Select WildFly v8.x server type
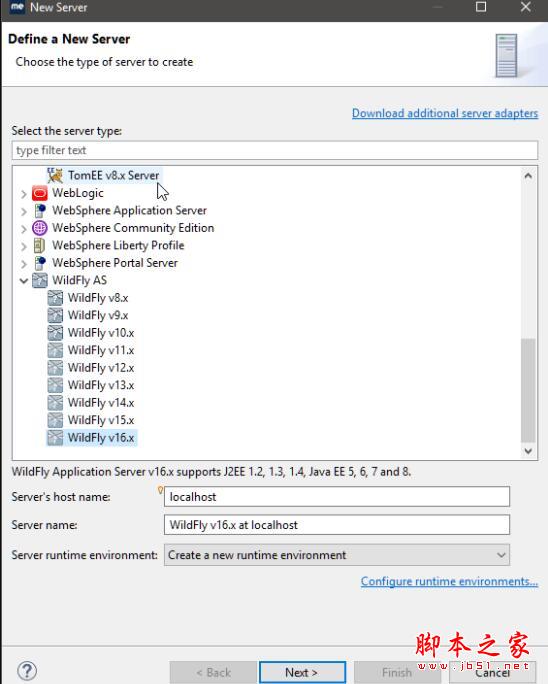This screenshot has width=548, height=684. pos(98,298)
